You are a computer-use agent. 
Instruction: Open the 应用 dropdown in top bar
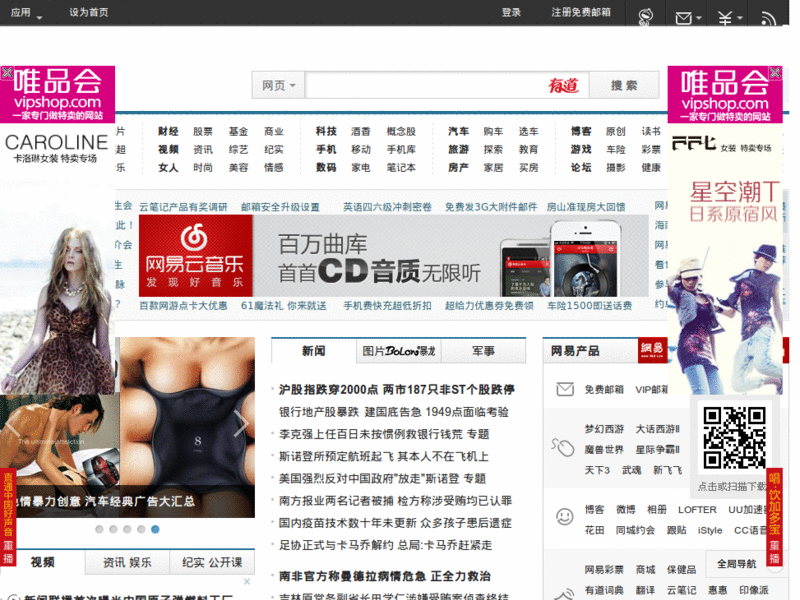pyautogui.click(x=26, y=13)
